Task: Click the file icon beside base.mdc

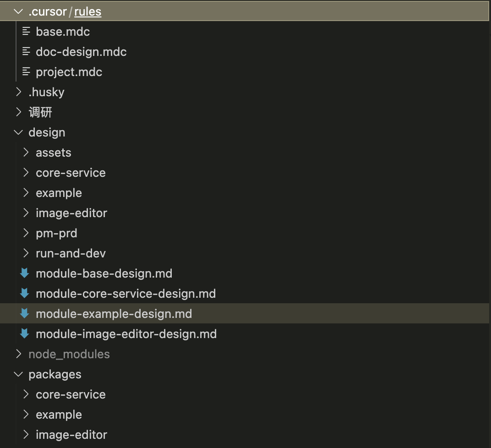Action: [x=27, y=32]
